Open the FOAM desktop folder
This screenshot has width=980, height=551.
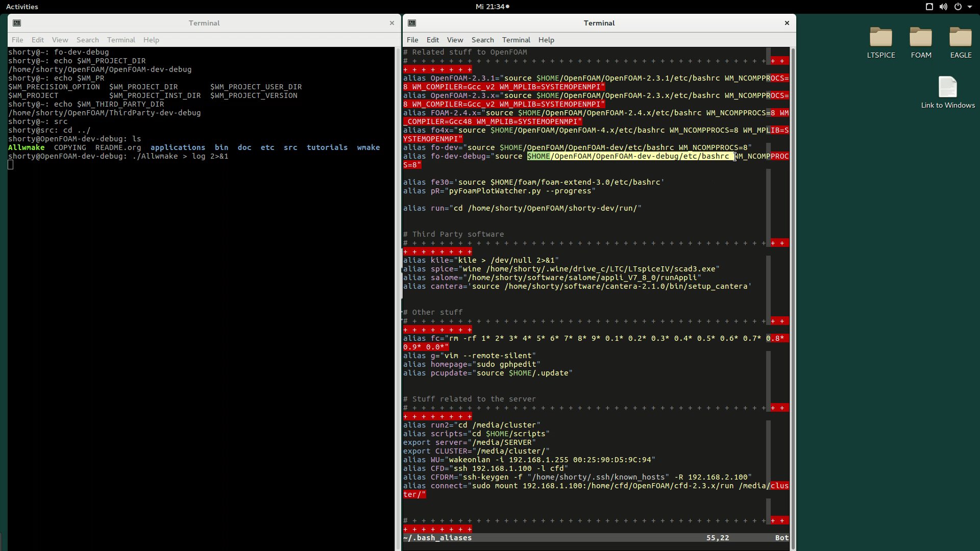click(x=921, y=43)
